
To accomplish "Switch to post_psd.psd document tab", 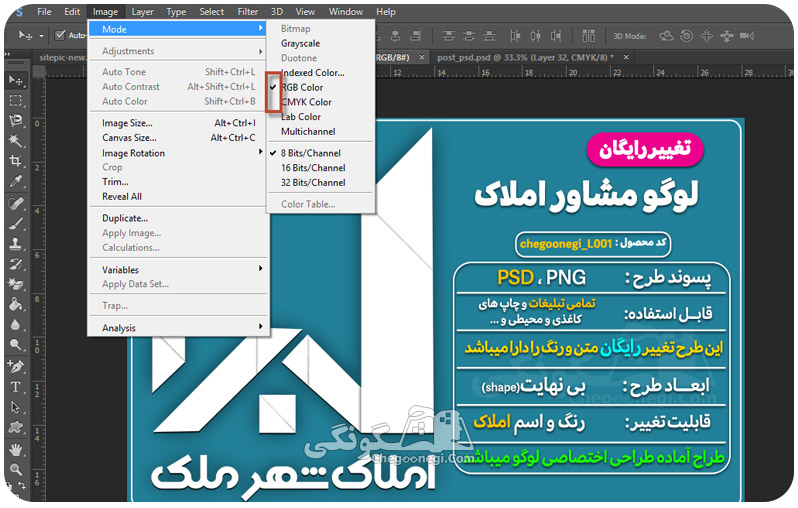I will (x=526, y=57).
